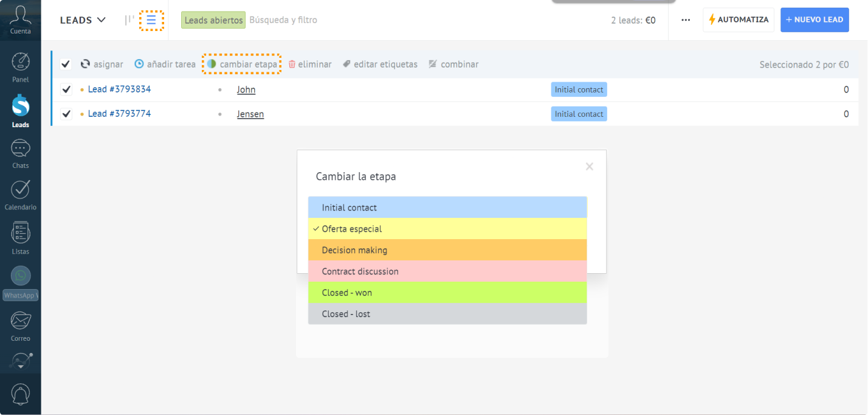This screenshot has width=868, height=415.
Task: Switch to pipeline column view icon
Action: [x=129, y=20]
